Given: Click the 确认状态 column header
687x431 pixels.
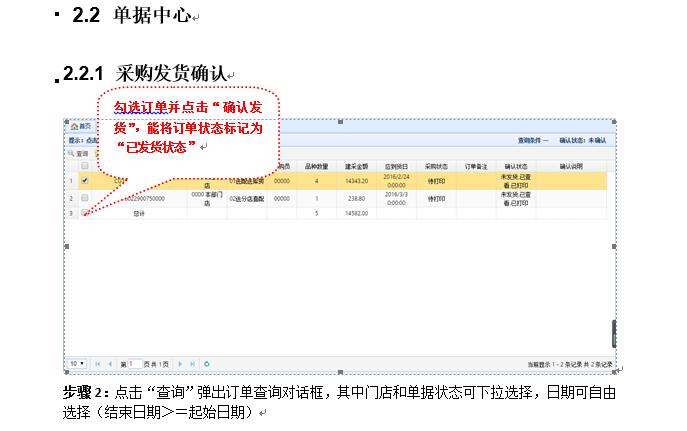Looking at the screenshot, I should pyautogui.click(x=516, y=166).
